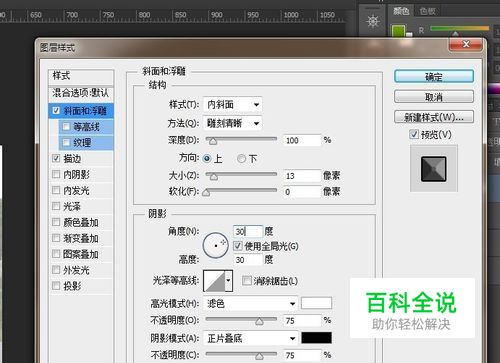The height and width of the screenshot is (363, 500).
Task: Click the size value field showing 13
Action: pyautogui.click(x=302, y=176)
